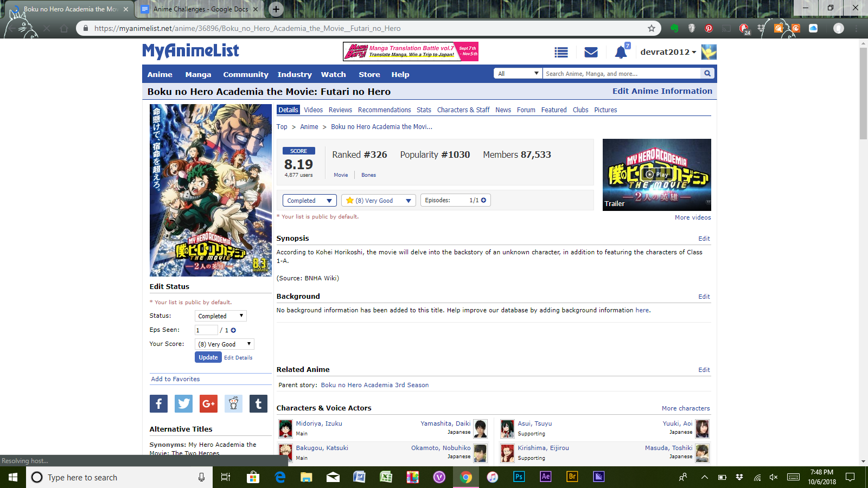The image size is (868, 488).
Task: Click More characters link
Action: 686,408
